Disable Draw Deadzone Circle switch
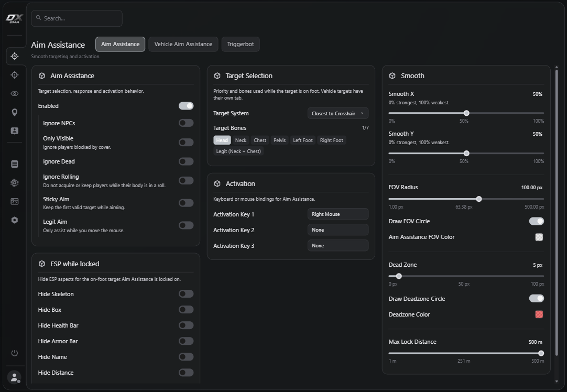 click(x=536, y=298)
